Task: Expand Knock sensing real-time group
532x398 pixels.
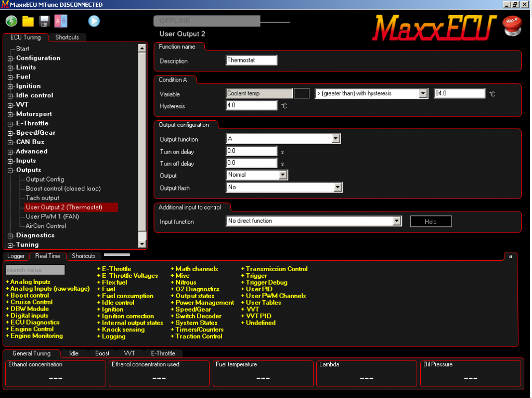Action: click(x=121, y=330)
